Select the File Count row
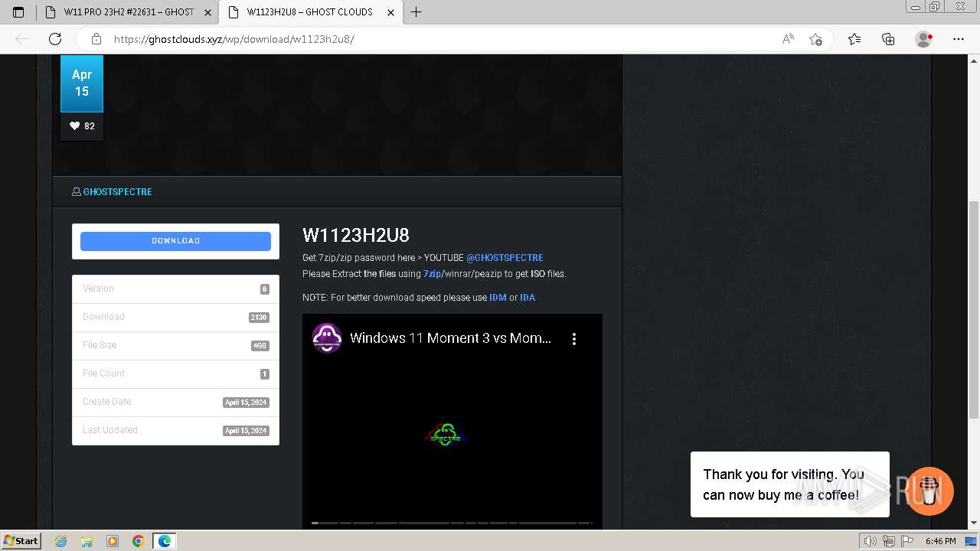The width and height of the screenshot is (980, 551). click(175, 374)
